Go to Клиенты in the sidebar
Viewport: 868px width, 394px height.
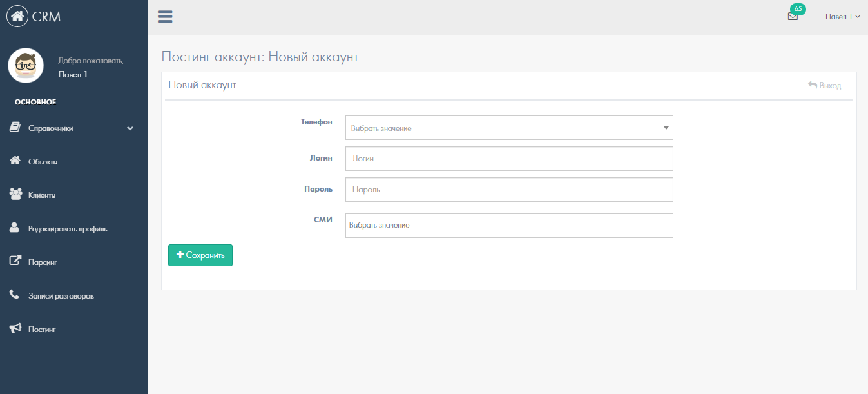[42, 195]
